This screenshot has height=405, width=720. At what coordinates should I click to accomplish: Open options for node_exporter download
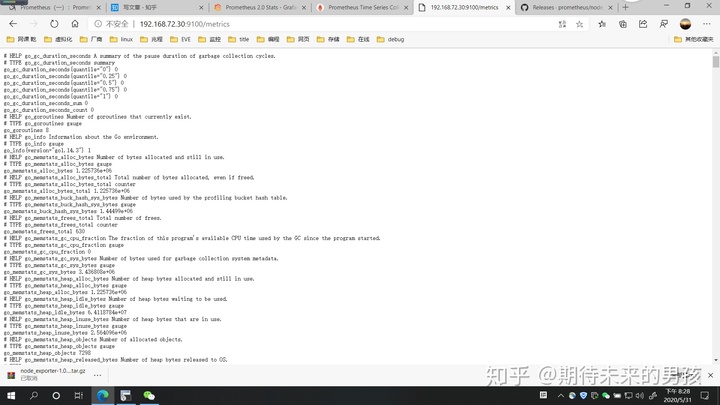coord(97,375)
